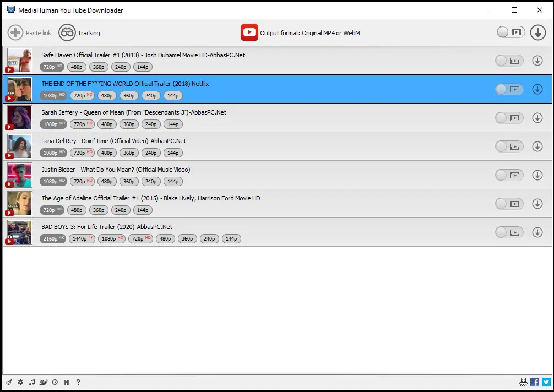Open settings with the gear icon
This screenshot has width=554, height=392.
(x=20, y=382)
